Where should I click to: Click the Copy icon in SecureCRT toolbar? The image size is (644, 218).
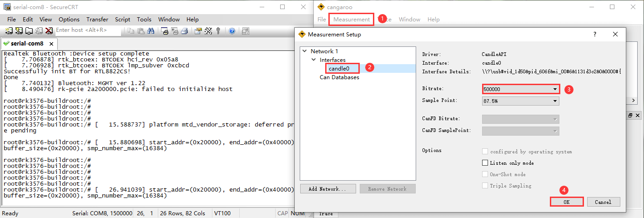click(131, 31)
